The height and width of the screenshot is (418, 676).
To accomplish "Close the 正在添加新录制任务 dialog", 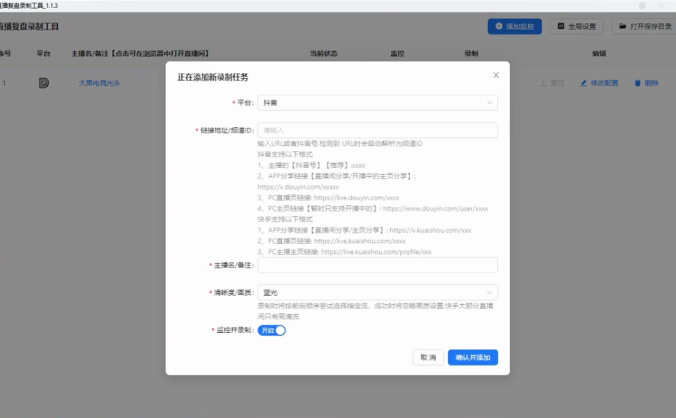I will coord(496,75).
